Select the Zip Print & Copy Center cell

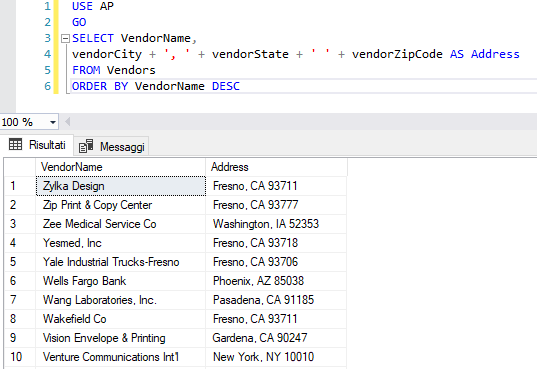[121, 205]
